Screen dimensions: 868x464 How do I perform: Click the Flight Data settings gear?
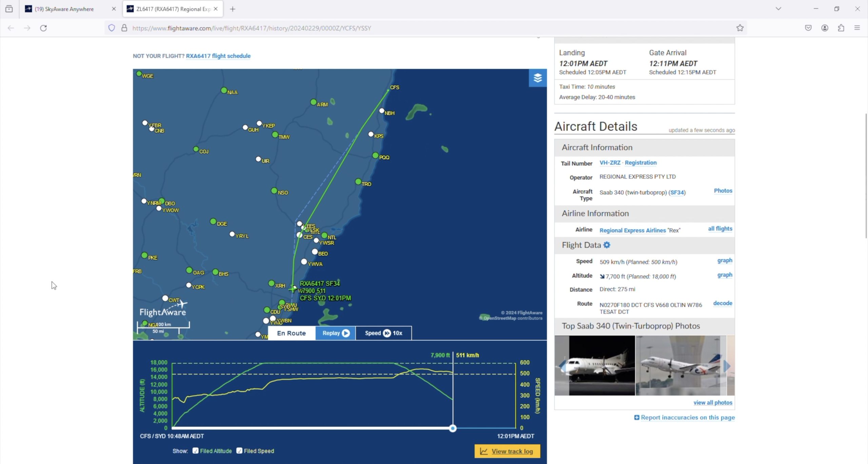607,245
